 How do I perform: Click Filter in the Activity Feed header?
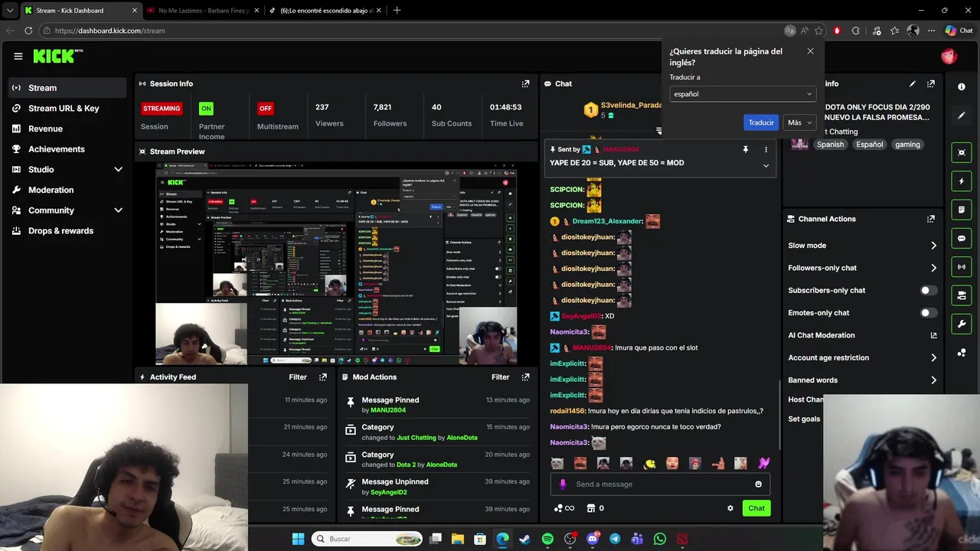[298, 377]
